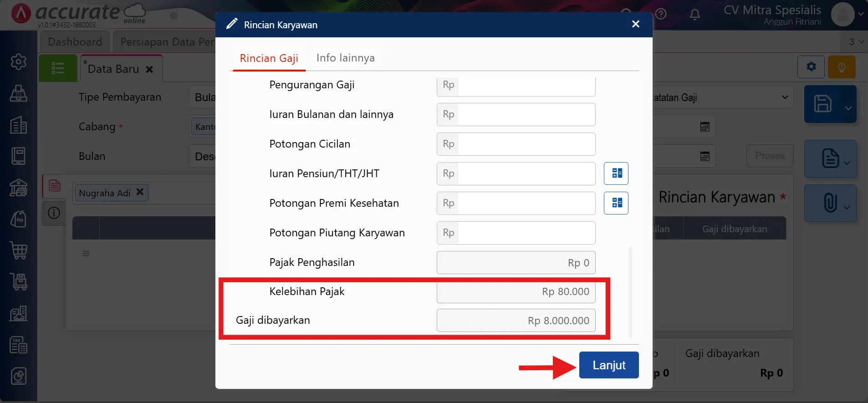This screenshot has width=868, height=403.
Task: Open settings gear in left sidebar
Action: pyautogui.click(x=19, y=61)
